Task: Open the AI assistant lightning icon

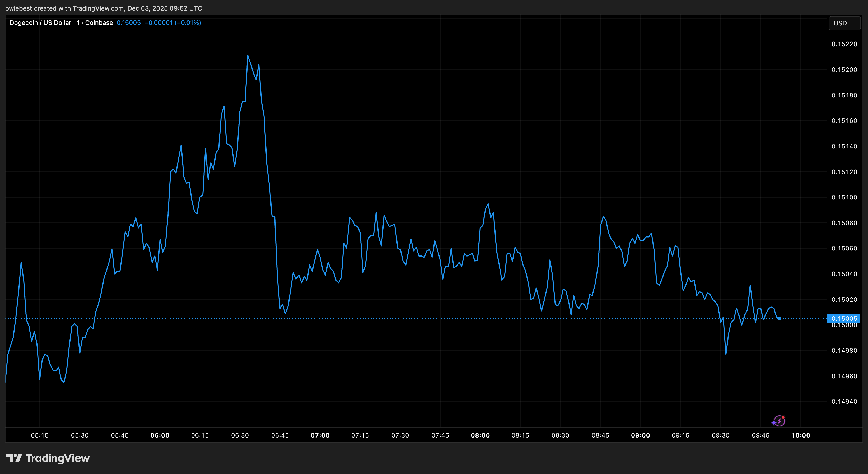Action: 780,421
